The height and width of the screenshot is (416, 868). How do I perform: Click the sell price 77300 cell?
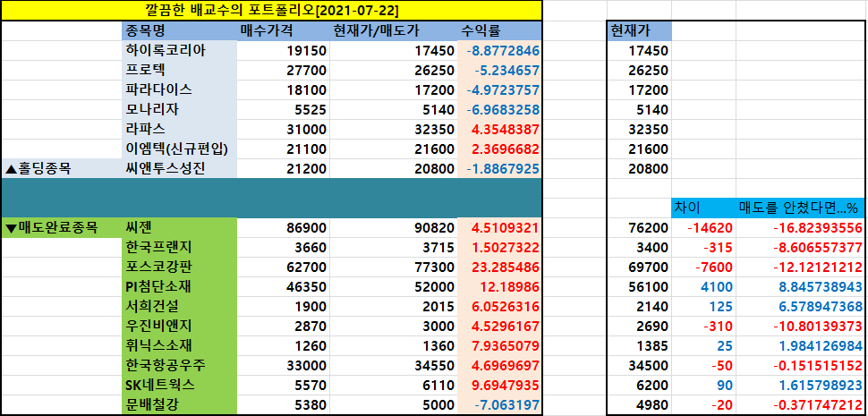point(394,267)
